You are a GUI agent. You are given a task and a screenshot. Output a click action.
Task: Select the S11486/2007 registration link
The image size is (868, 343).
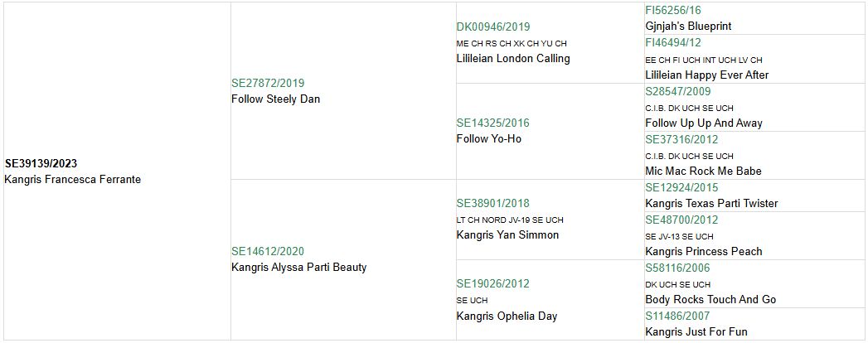(678, 316)
